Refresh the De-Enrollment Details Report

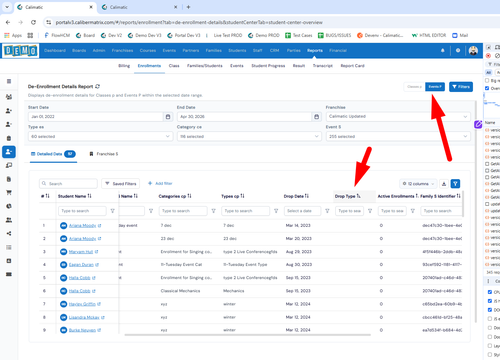click(97, 86)
